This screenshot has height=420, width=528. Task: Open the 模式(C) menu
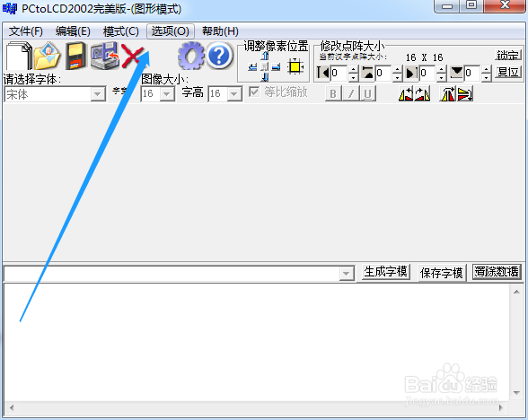pyautogui.click(x=121, y=31)
